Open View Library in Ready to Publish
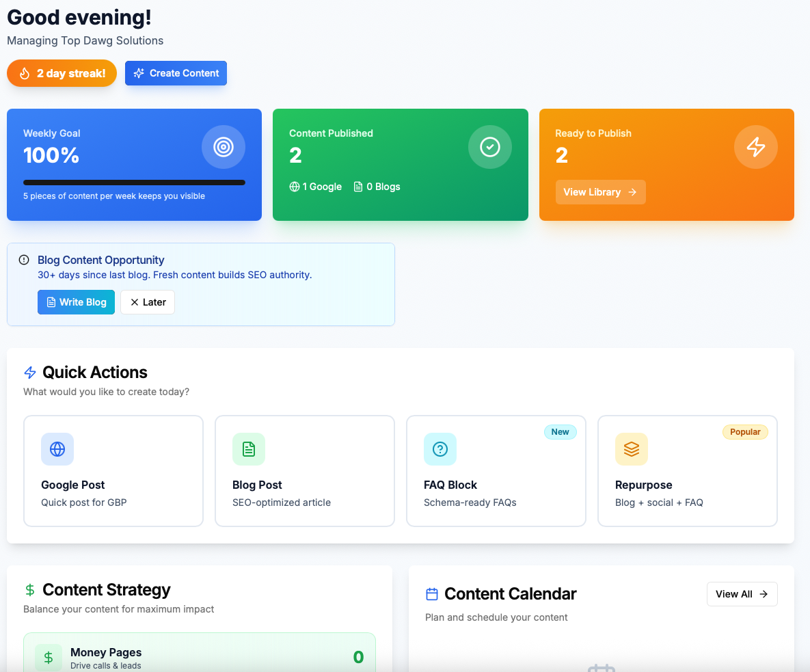Screen dimensions: 810x672 tap(600, 192)
